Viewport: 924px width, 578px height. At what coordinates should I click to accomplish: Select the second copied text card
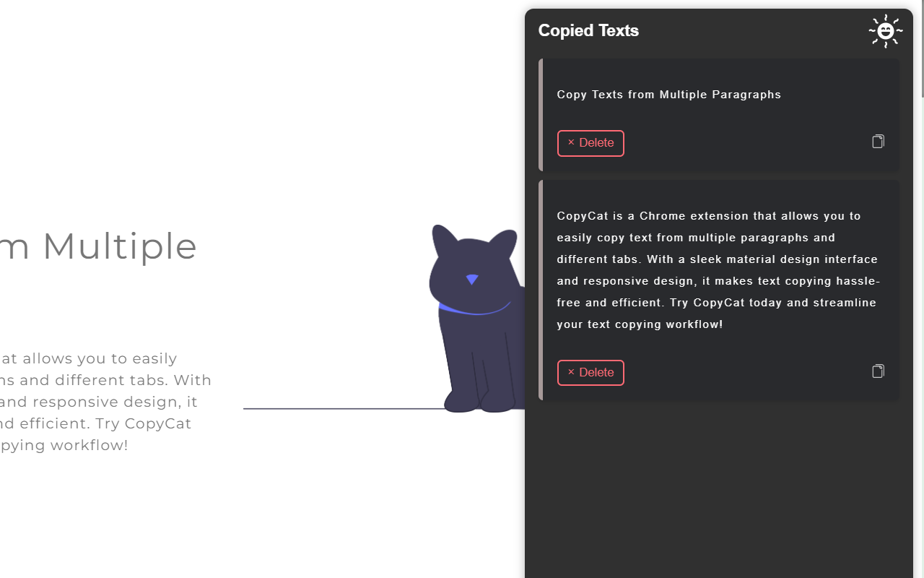[720, 289]
